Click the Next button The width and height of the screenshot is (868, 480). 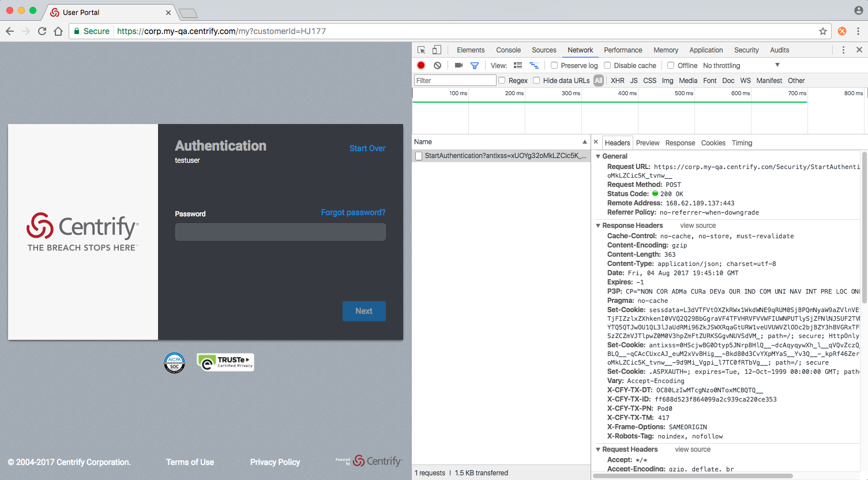[364, 311]
